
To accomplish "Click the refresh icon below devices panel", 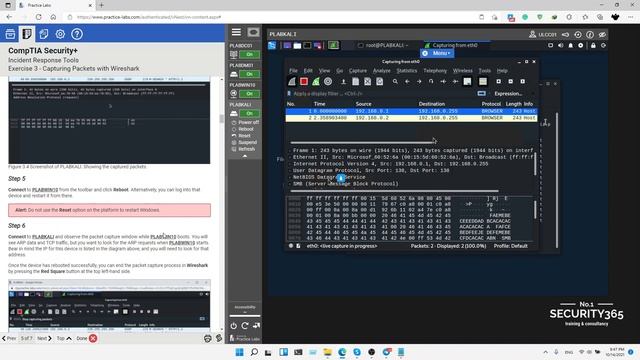I will tap(245, 326).
